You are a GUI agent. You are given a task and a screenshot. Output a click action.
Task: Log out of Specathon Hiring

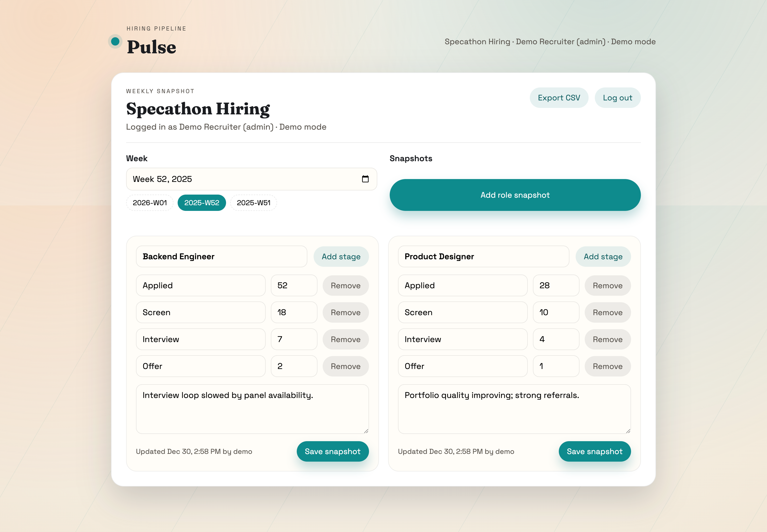(618, 97)
